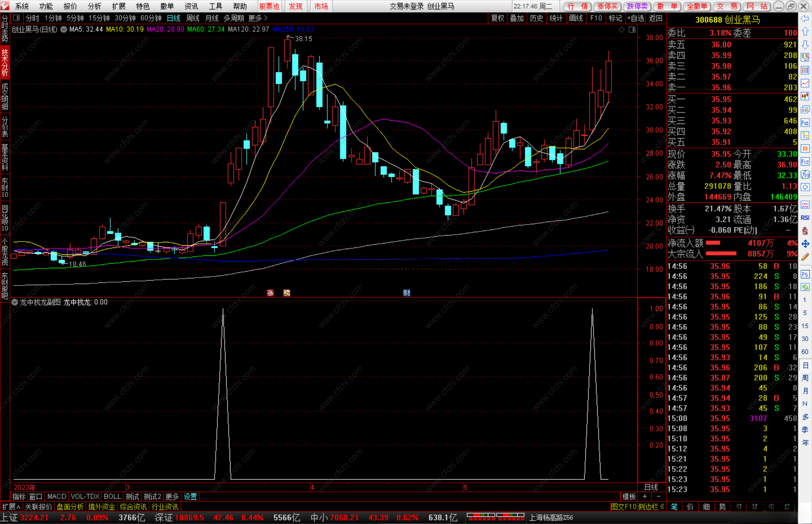Screen dimensions: 812x524
Task: Click the RSI indicator icon
Action: point(805,217)
